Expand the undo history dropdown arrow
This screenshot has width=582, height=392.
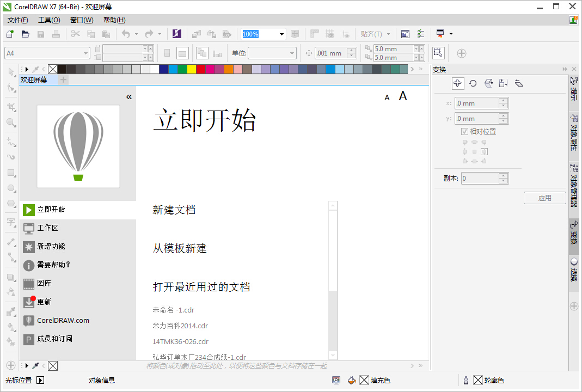[x=136, y=34]
